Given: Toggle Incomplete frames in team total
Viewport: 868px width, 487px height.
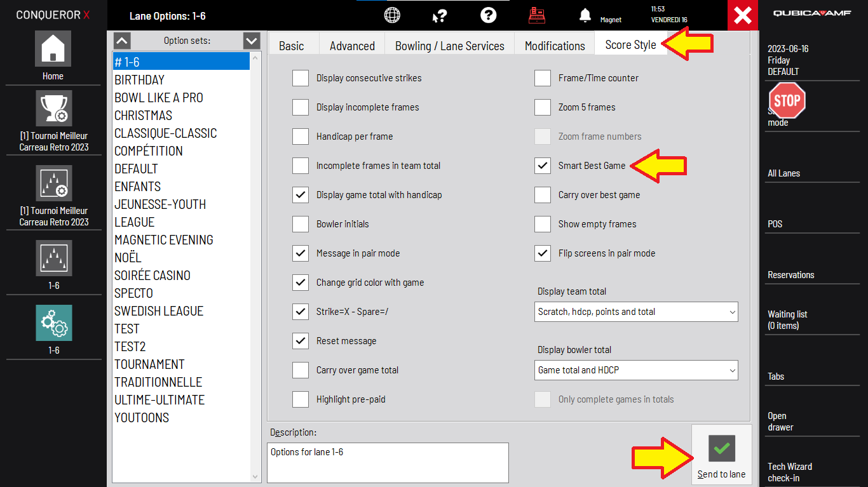Looking at the screenshot, I should pyautogui.click(x=301, y=166).
